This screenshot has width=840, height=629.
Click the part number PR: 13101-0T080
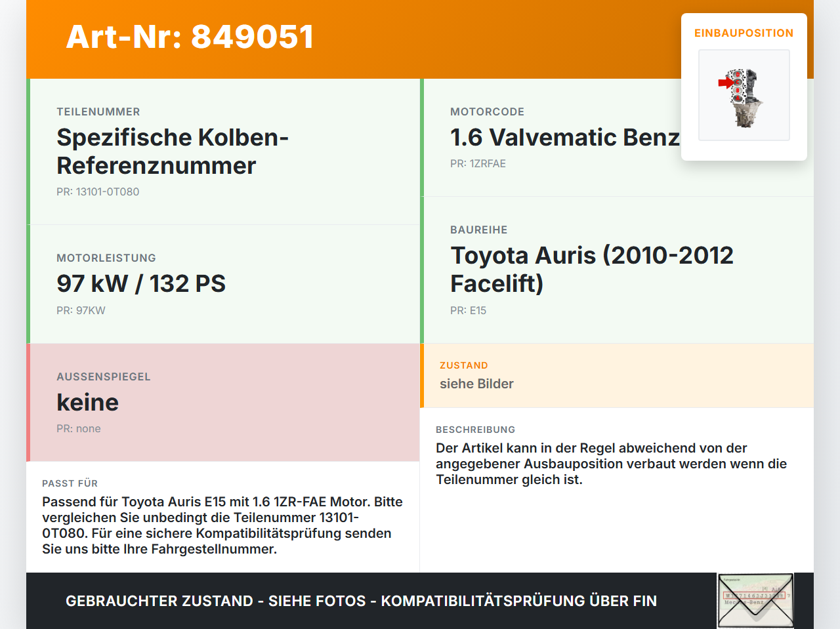(x=98, y=192)
